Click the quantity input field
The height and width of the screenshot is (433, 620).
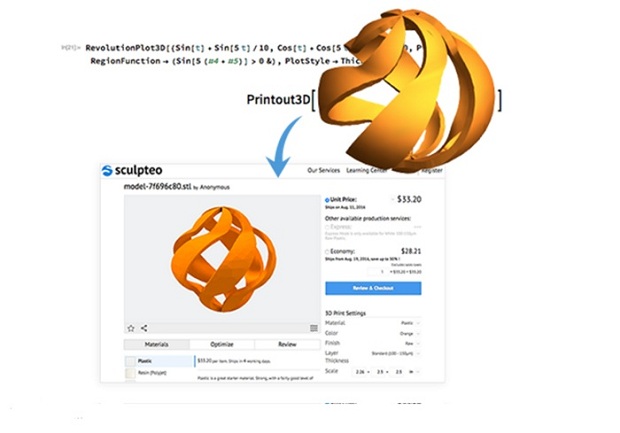coord(377,272)
